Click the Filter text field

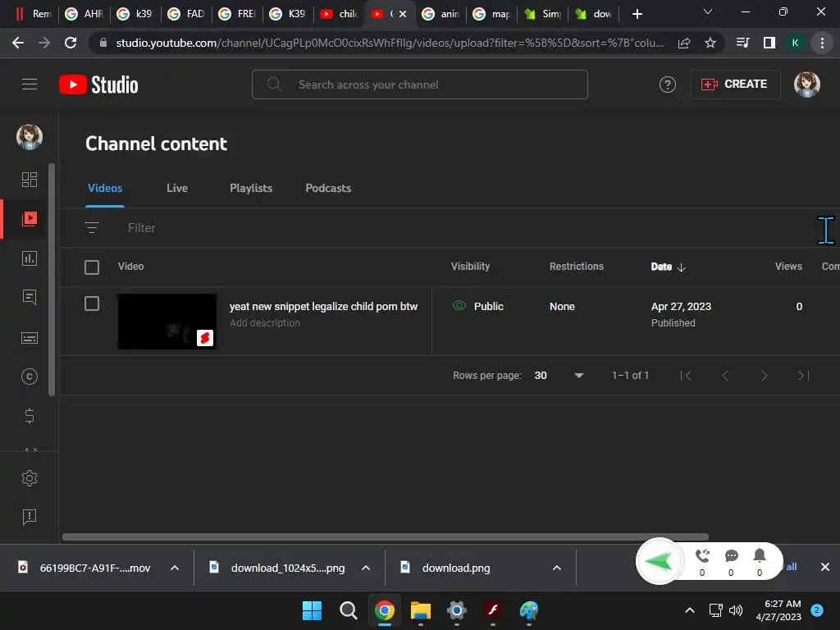(141, 228)
